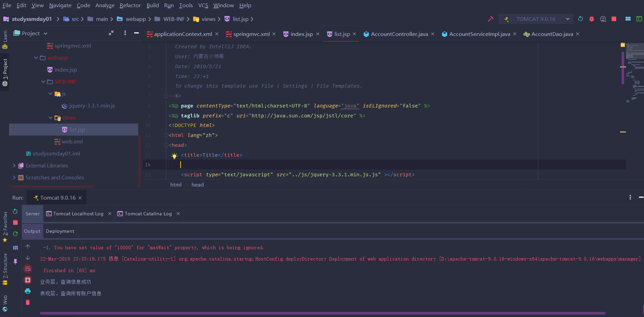Click studyssmday01 in navigation bar
Screen dimensions: 644x317
click(31, 19)
